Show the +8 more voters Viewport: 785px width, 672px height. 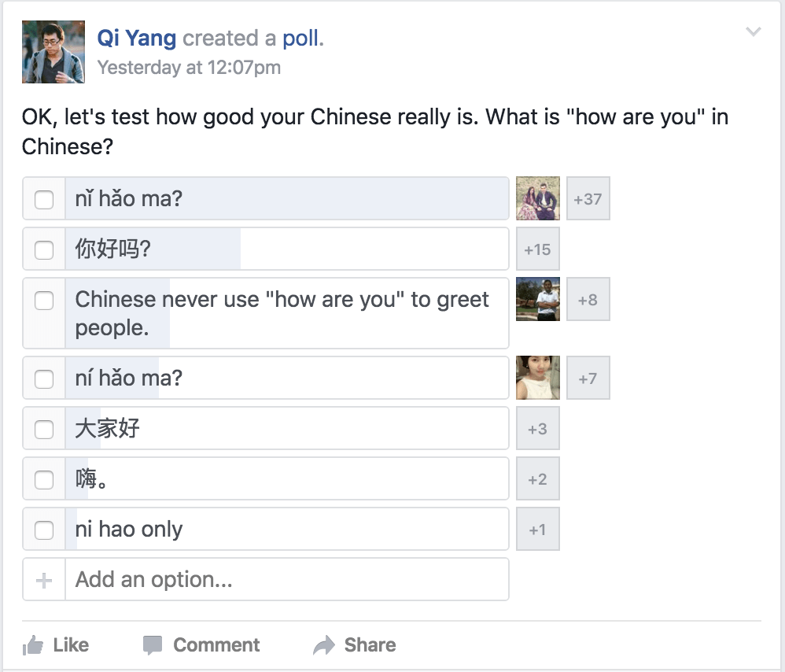(x=588, y=300)
